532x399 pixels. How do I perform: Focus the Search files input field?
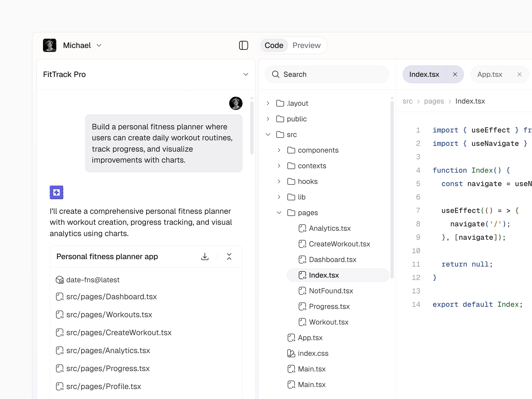coord(332,74)
